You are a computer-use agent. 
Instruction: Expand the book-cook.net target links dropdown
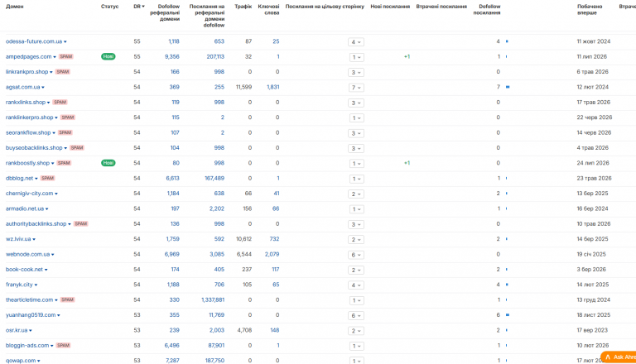click(356, 270)
